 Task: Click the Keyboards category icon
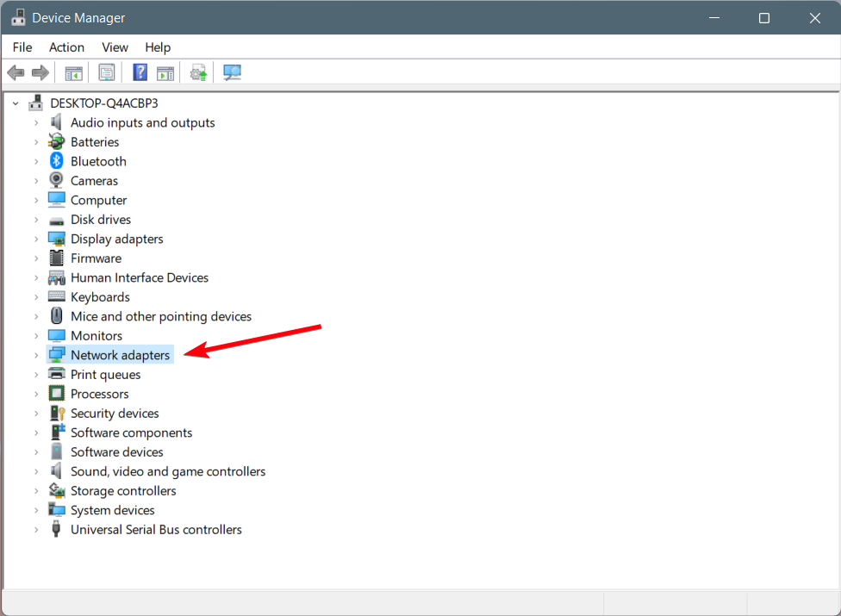[56, 296]
